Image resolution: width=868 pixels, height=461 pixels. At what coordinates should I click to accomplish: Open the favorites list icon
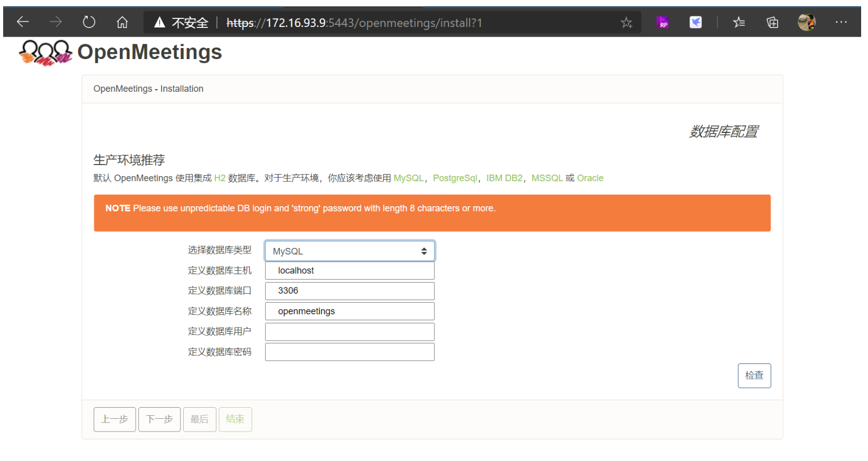click(x=739, y=22)
